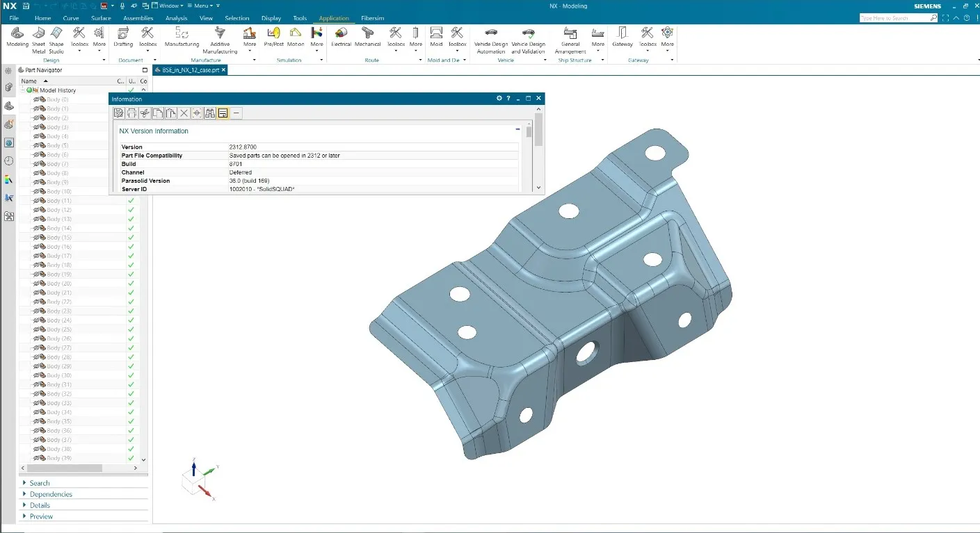The height and width of the screenshot is (533, 980).
Task: Click the Type Here to Search field
Action: (x=894, y=18)
